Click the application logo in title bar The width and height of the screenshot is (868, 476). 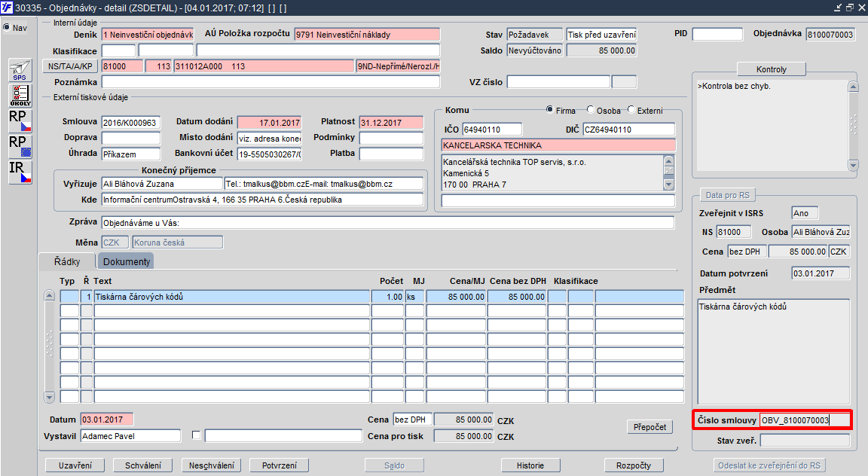point(7,8)
